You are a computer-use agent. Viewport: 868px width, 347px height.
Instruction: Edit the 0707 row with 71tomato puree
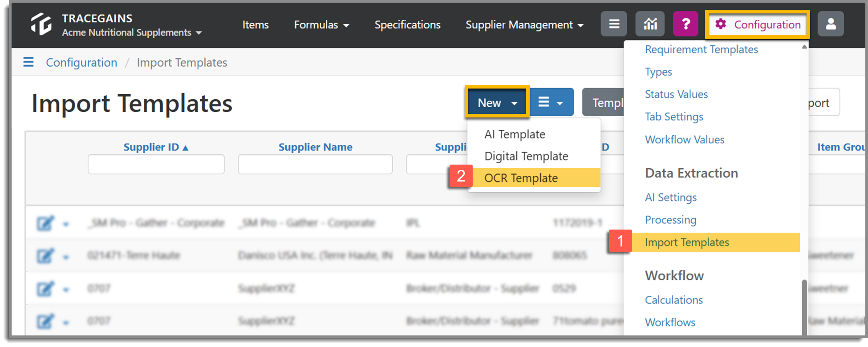tap(45, 321)
